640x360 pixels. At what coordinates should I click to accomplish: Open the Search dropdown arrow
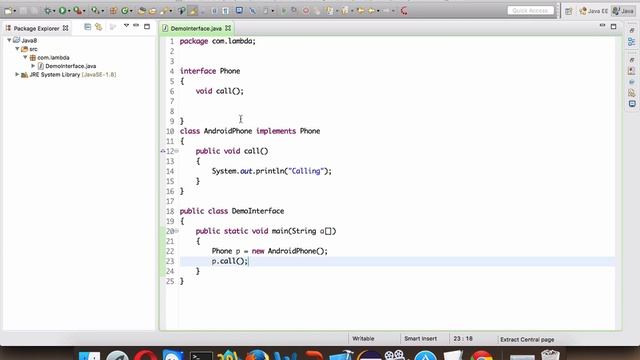coord(171,11)
